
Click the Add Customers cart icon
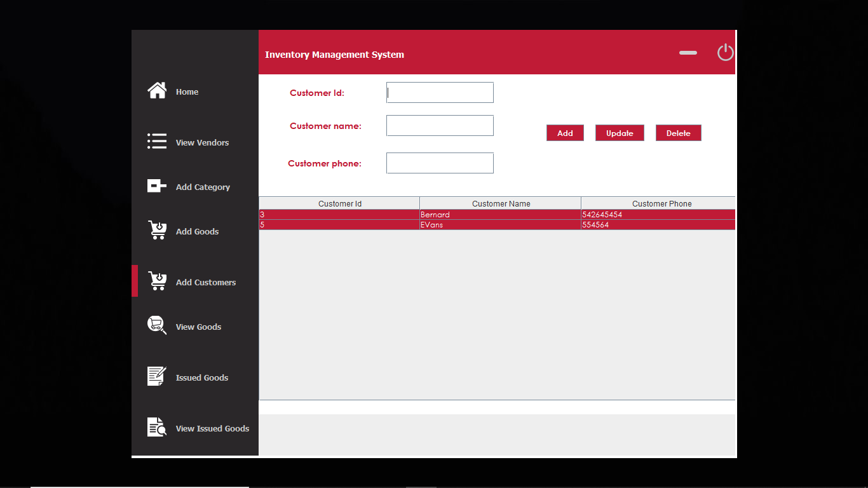157,281
